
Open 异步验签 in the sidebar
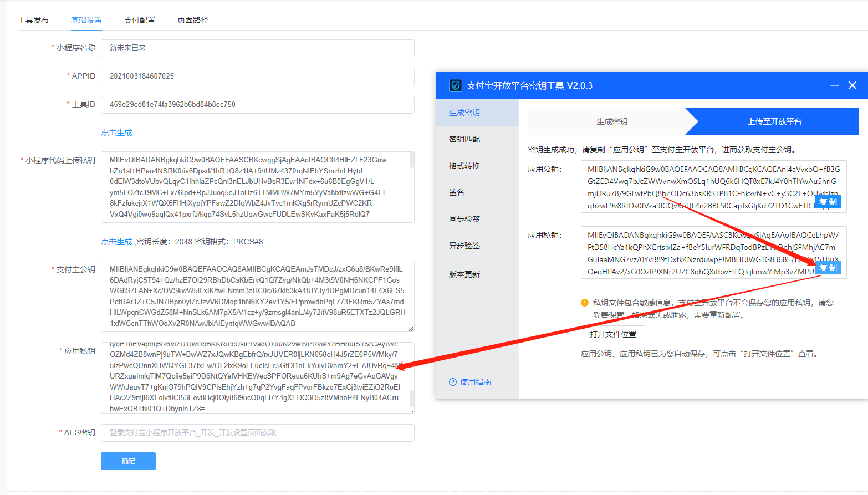pos(477,246)
